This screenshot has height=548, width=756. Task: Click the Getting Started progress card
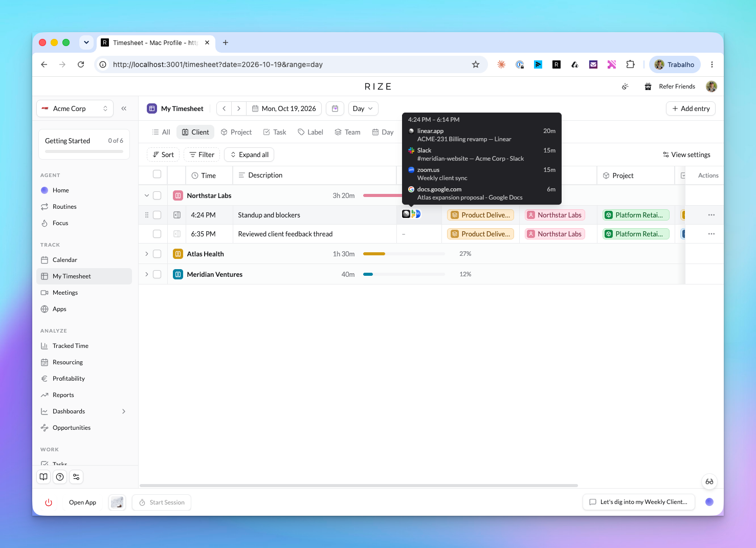point(84,144)
